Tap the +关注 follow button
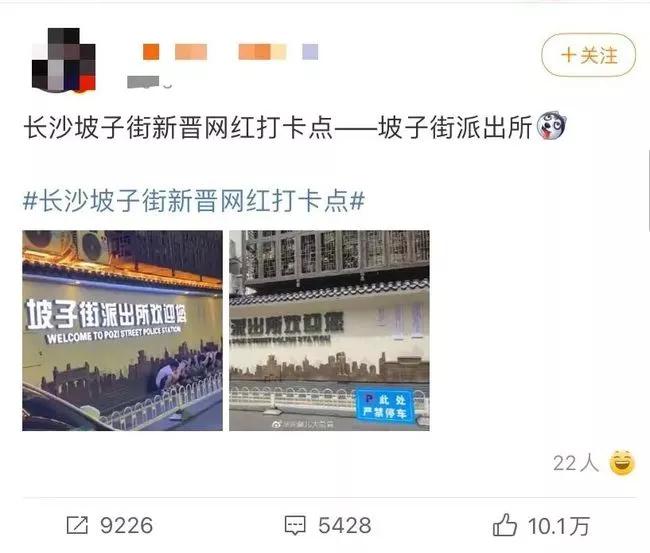The height and width of the screenshot is (553, 650). (588, 55)
